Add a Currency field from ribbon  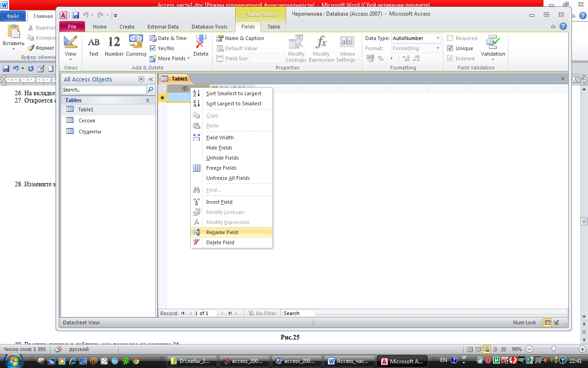pyautogui.click(x=136, y=46)
